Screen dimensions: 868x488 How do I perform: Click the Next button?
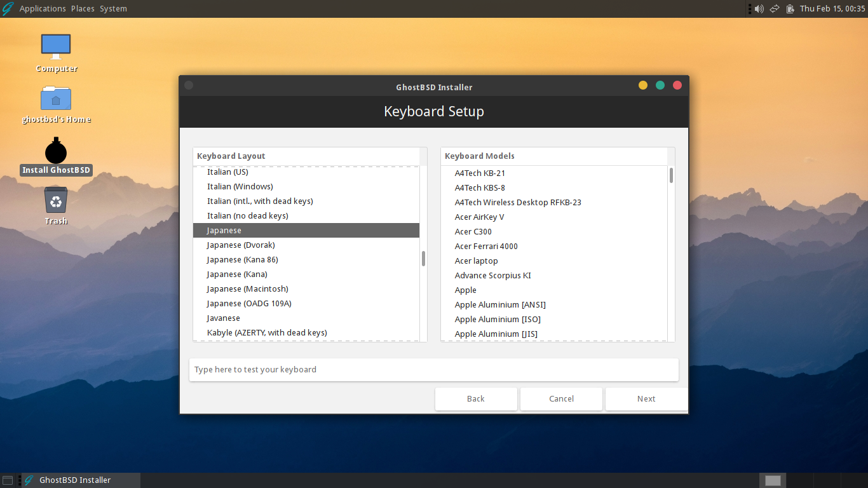(646, 399)
